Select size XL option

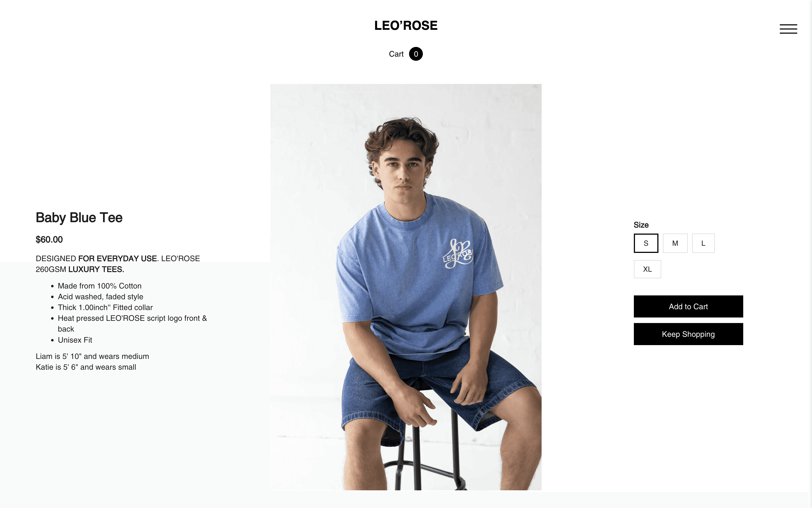point(647,269)
